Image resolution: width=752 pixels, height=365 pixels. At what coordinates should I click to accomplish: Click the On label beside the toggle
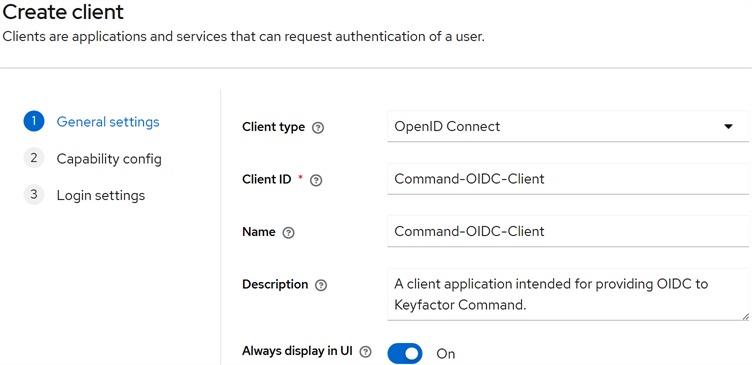tap(446, 354)
